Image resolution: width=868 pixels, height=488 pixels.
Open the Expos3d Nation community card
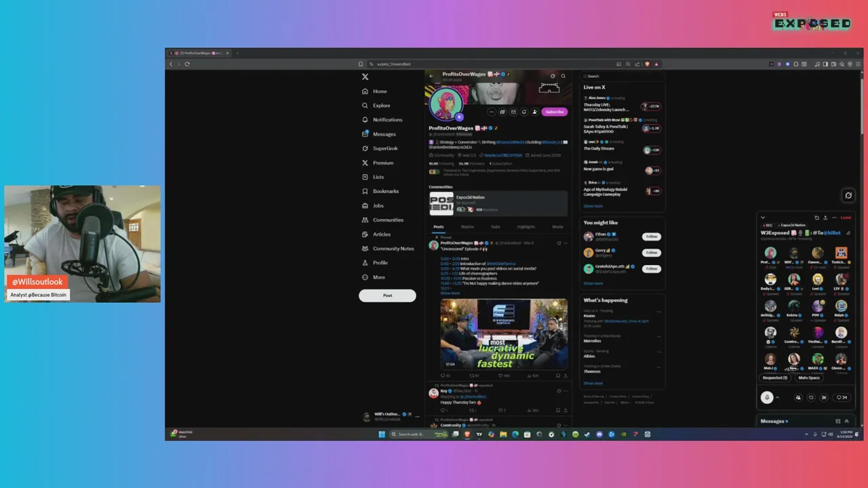click(x=498, y=203)
